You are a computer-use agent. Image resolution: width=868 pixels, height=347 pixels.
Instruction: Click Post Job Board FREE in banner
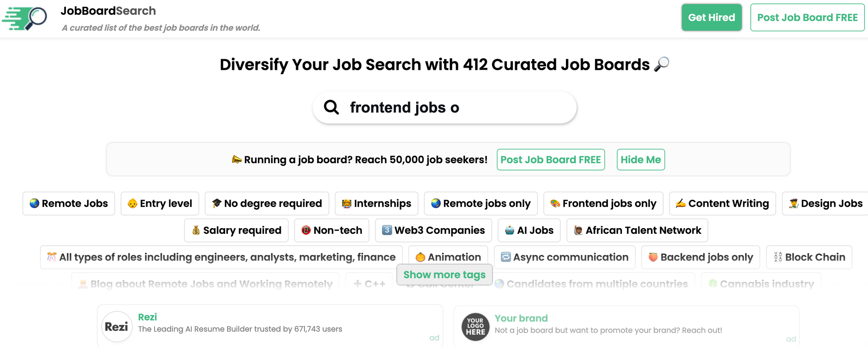(550, 160)
